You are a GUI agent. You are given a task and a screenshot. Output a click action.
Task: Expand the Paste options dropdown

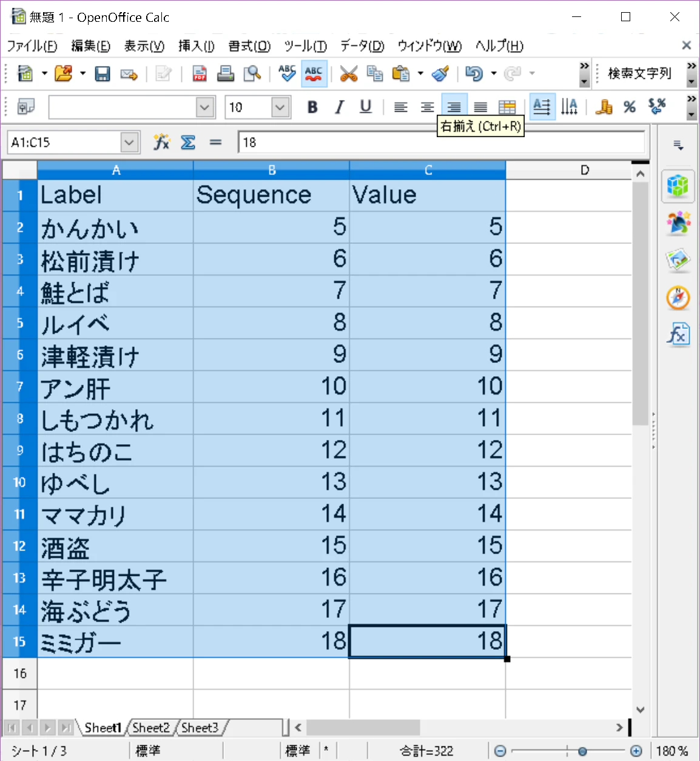420,74
